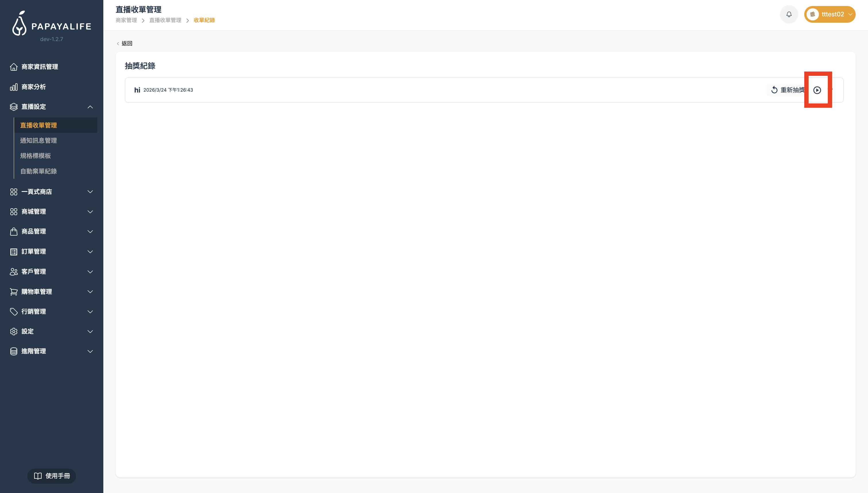Open 商家分析 with the bar-chart icon

(x=33, y=87)
